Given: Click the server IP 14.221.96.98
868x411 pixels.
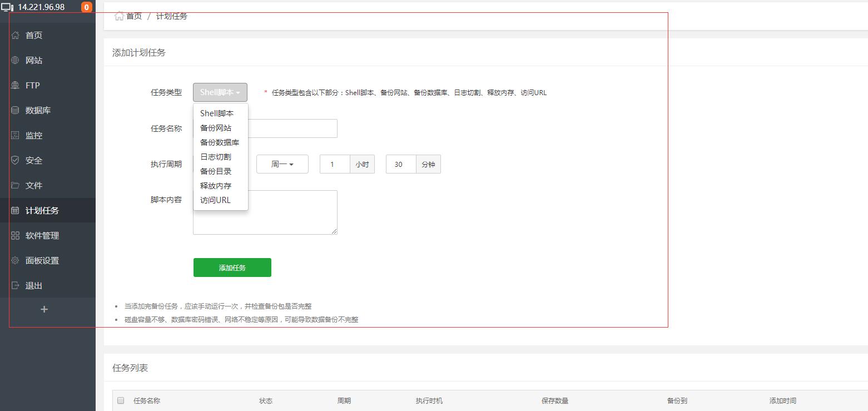Looking at the screenshot, I should (x=41, y=7).
